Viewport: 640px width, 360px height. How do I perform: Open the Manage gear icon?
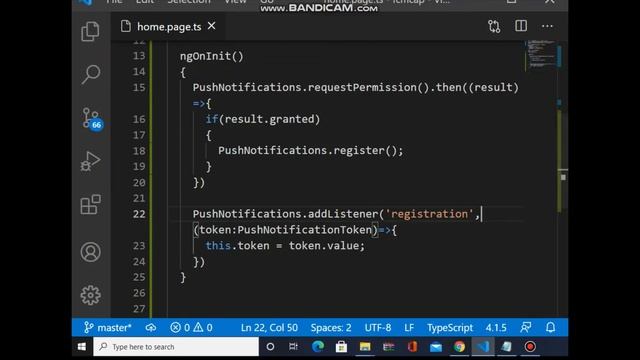pyautogui.click(x=90, y=295)
